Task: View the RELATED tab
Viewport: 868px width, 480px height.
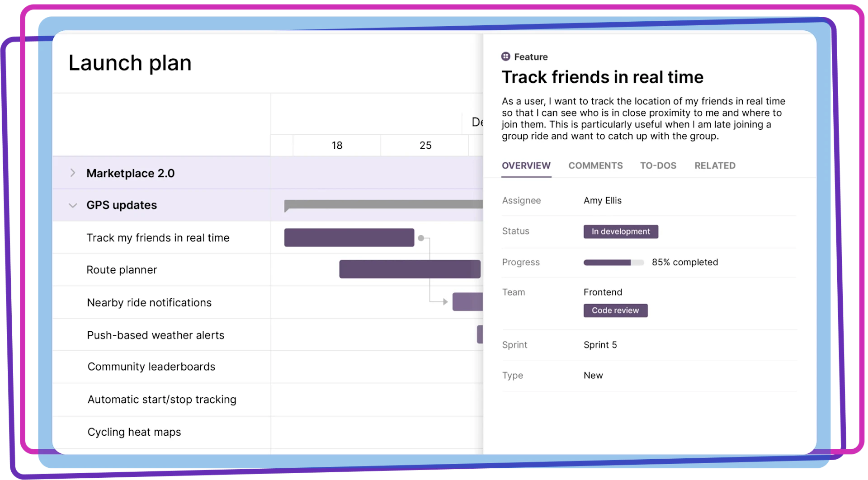Action: click(715, 165)
